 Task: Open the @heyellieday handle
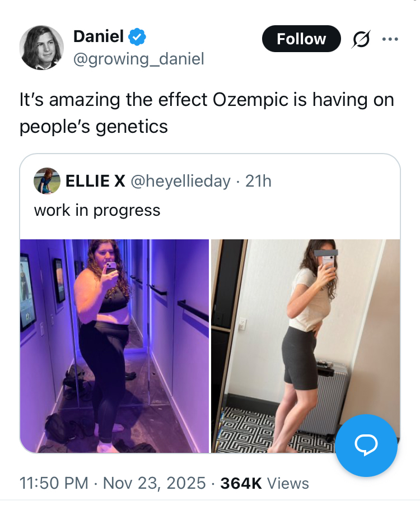pyautogui.click(x=180, y=181)
